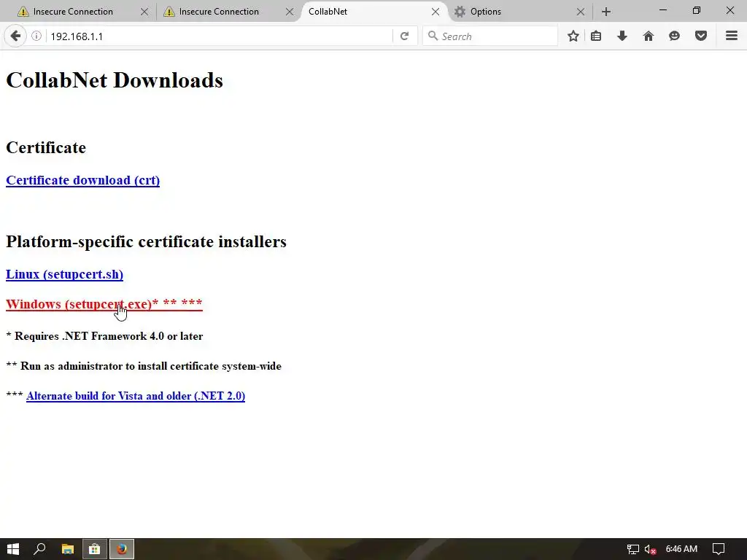Open Certificate download (crt) link

(83, 181)
